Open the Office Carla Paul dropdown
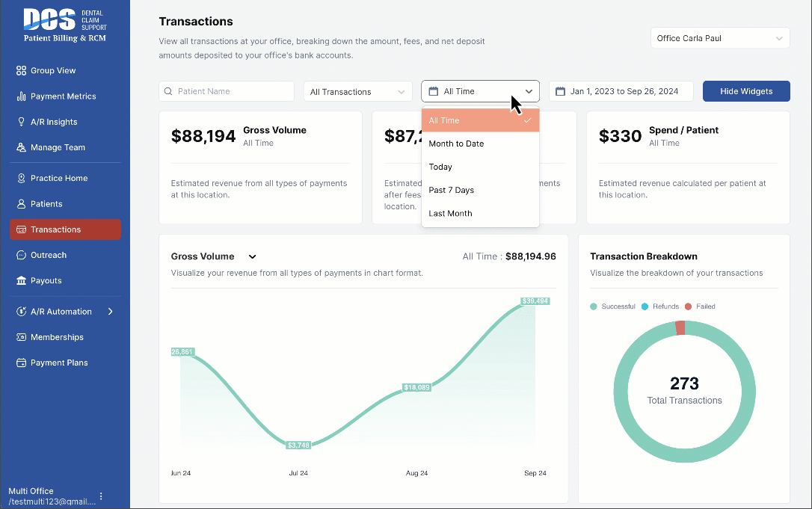 click(x=719, y=38)
